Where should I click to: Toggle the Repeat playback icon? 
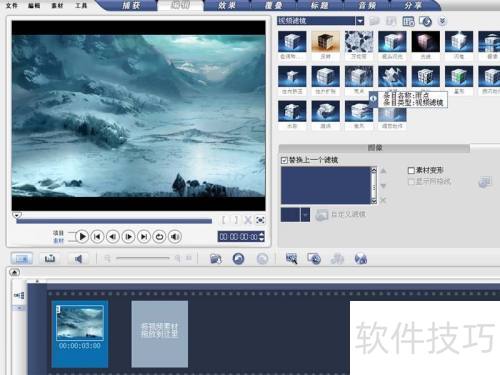tap(159, 237)
